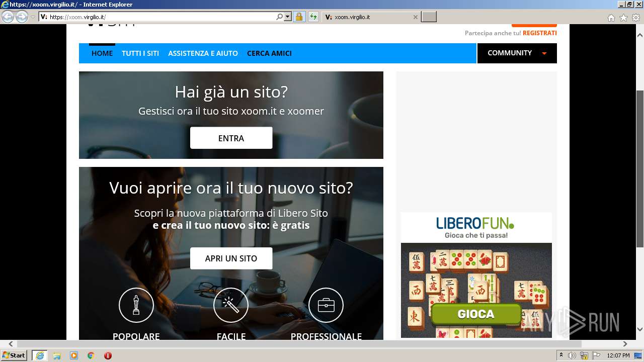This screenshot has height=362, width=644.
Task: Click the vertical scrollbar thumb
Action: click(x=640, y=168)
